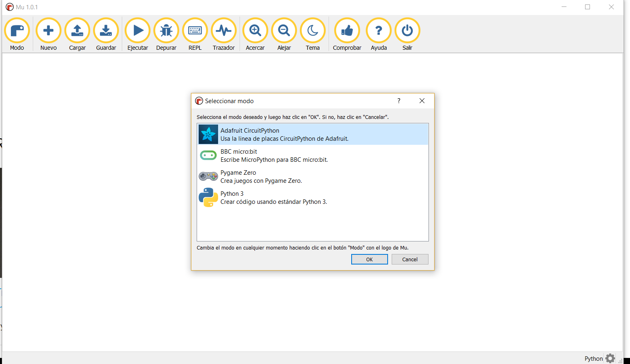Zoom in with Acercar
The width and height of the screenshot is (630, 364).
tap(255, 34)
